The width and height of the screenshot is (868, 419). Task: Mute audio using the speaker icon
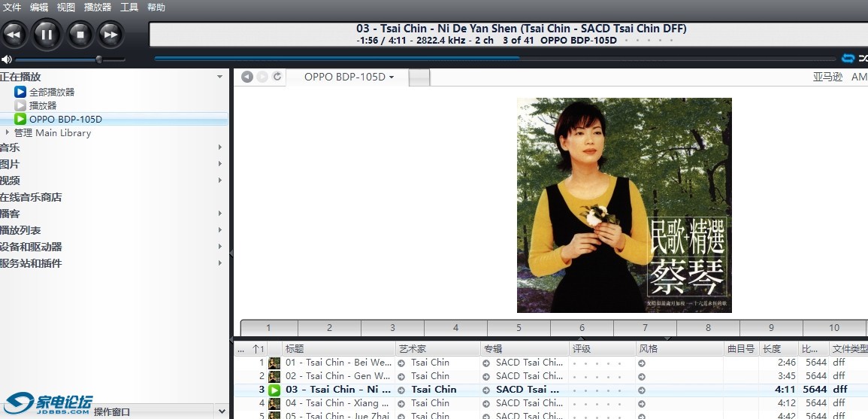(7, 59)
